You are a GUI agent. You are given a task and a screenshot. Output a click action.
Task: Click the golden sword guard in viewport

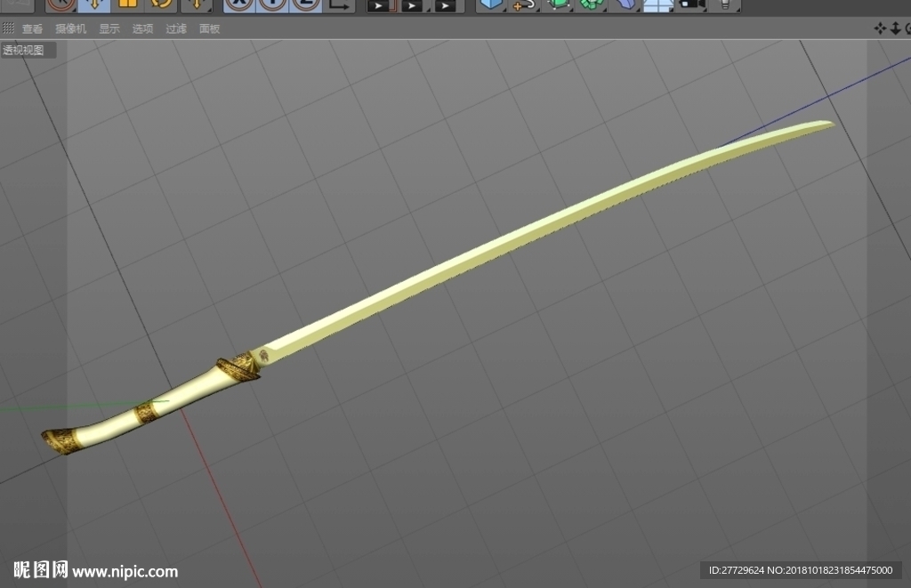tap(239, 366)
